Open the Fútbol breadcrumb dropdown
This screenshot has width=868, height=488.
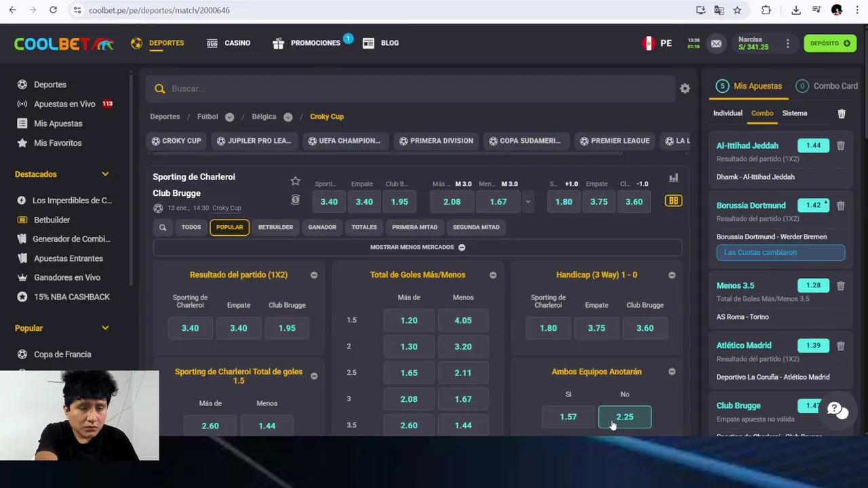click(x=229, y=117)
